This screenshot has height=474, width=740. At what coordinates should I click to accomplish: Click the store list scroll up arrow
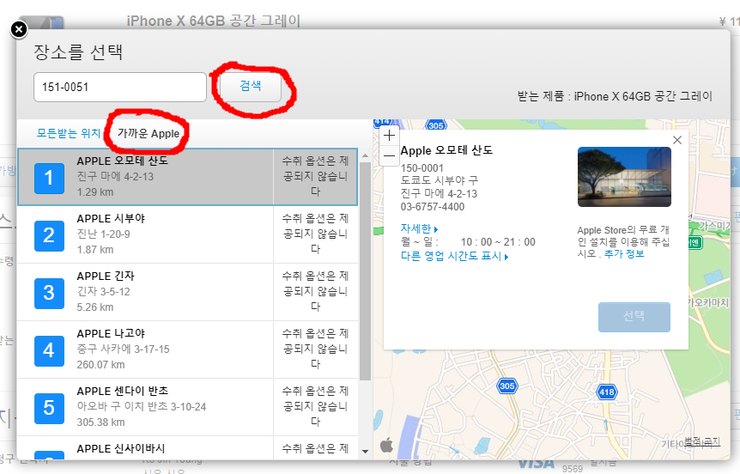pos(365,155)
